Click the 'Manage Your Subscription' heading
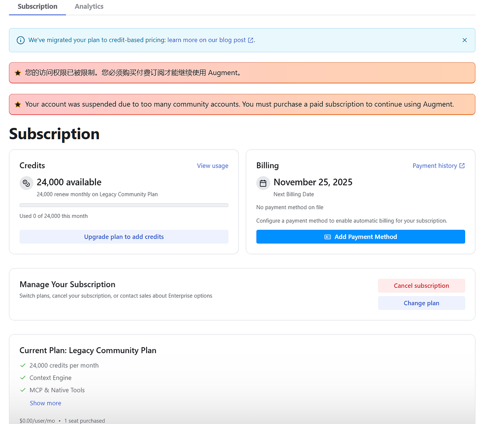The image size is (504, 424). 67,284
